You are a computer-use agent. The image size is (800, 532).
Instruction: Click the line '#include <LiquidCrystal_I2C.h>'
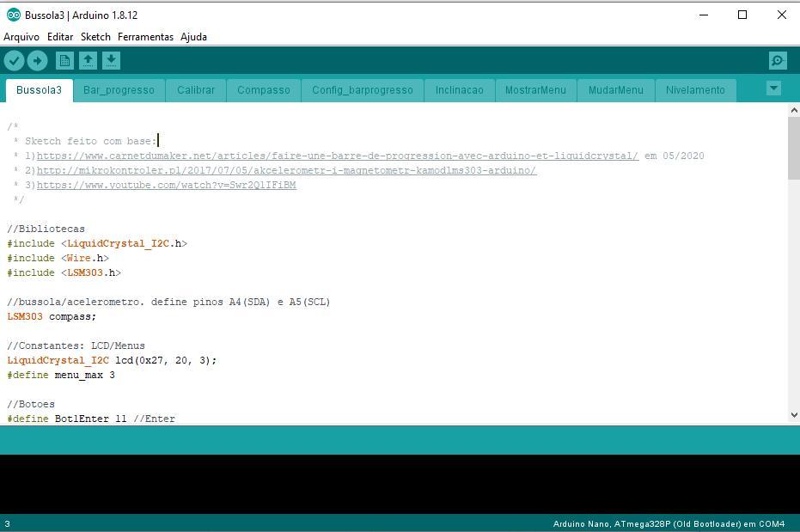click(97, 243)
